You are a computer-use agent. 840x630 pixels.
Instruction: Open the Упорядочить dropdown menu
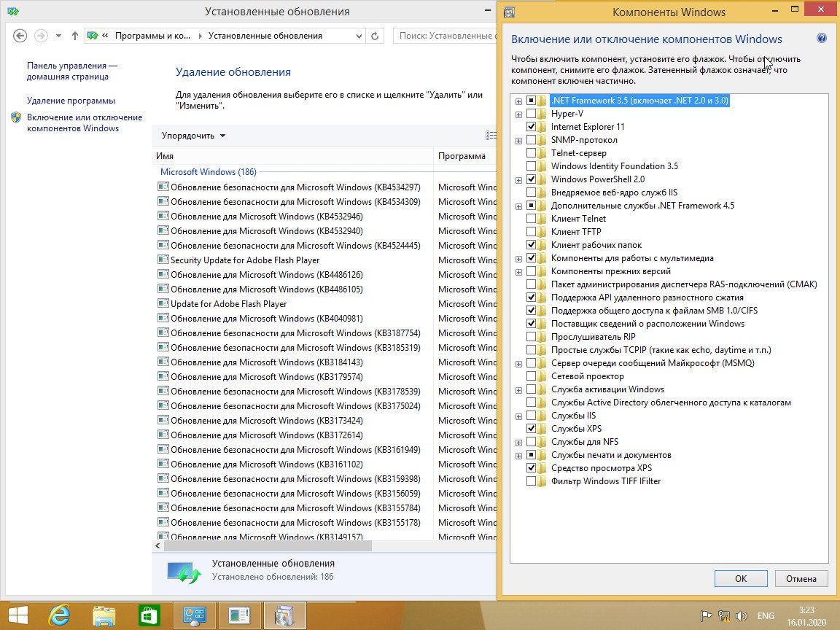(x=193, y=136)
